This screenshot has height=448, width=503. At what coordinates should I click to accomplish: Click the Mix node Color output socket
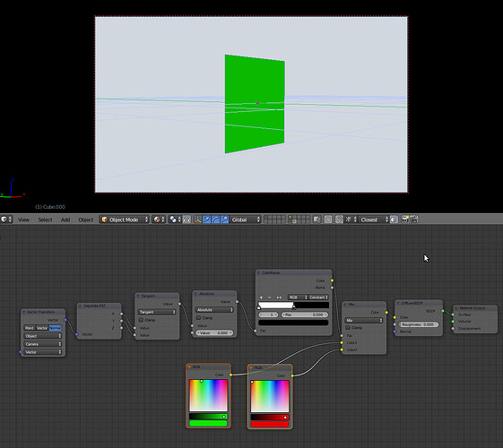tap(386, 312)
